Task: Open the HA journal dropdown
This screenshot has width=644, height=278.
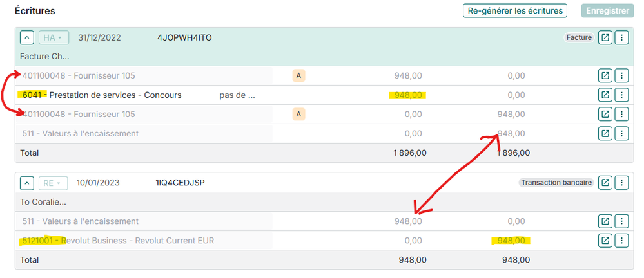Action: pyautogui.click(x=54, y=38)
